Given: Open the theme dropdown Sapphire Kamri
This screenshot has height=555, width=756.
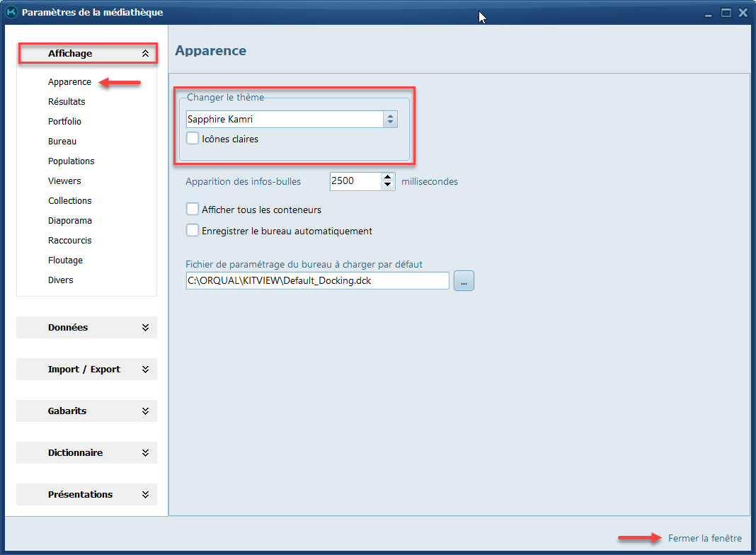Looking at the screenshot, I should (x=390, y=120).
